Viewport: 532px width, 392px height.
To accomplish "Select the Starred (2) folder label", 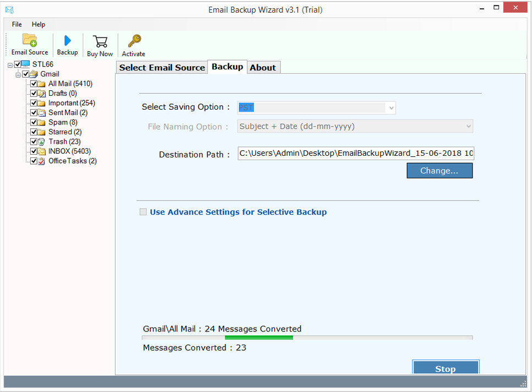I will click(65, 132).
